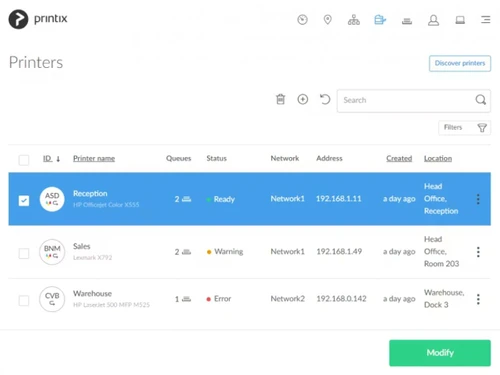Screen dimensions: 500x375
Task: Click HP Officejet Color X555 text
Action: [106, 205]
